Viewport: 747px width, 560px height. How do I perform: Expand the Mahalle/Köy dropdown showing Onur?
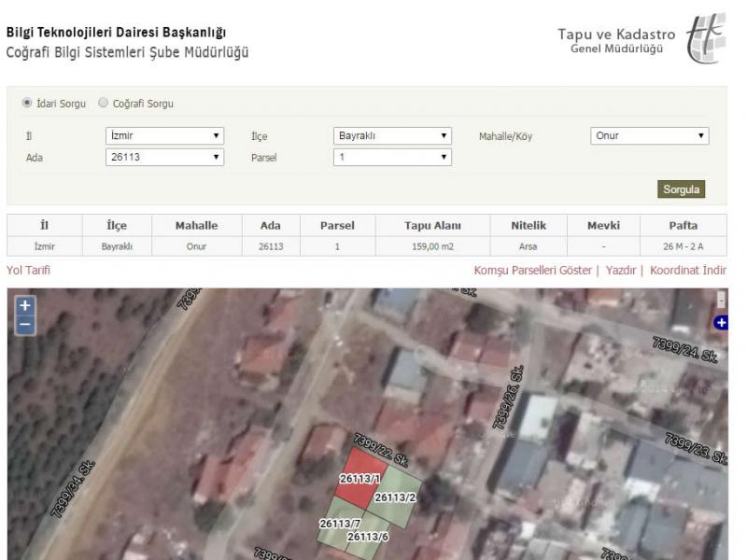click(x=649, y=136)
